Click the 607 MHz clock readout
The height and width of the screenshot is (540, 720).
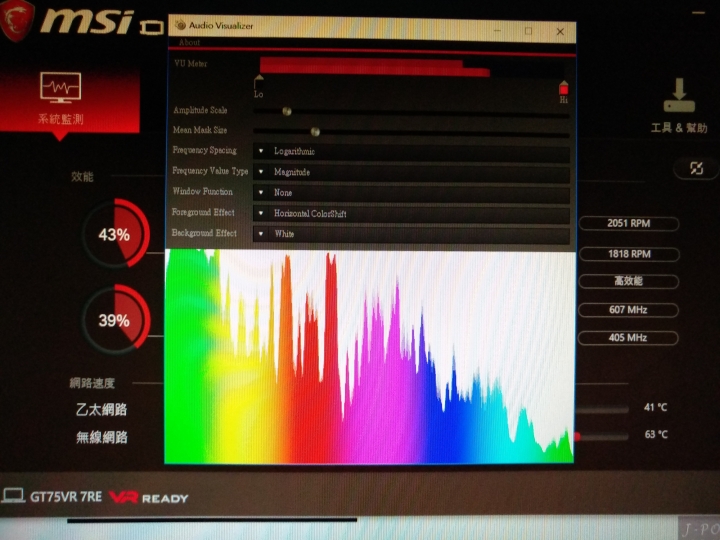pos(628,310)
